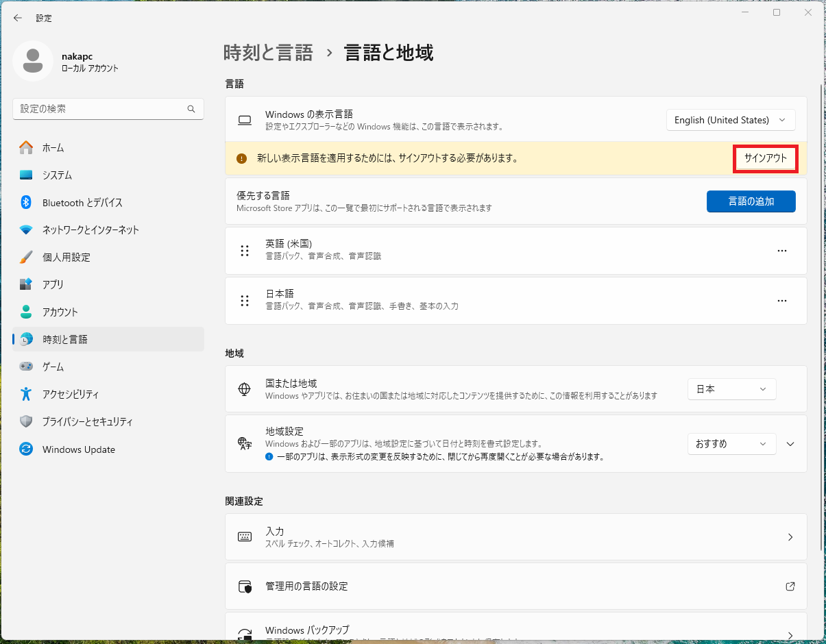Go to ホーム in sidebar
Viewport: 826px width, 644px height.
[53, 148]
